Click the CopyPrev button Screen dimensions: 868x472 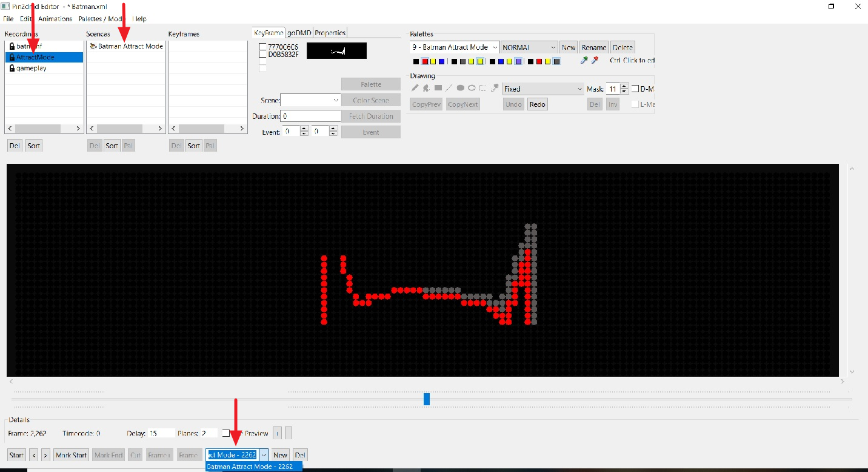tap(426, 104)
